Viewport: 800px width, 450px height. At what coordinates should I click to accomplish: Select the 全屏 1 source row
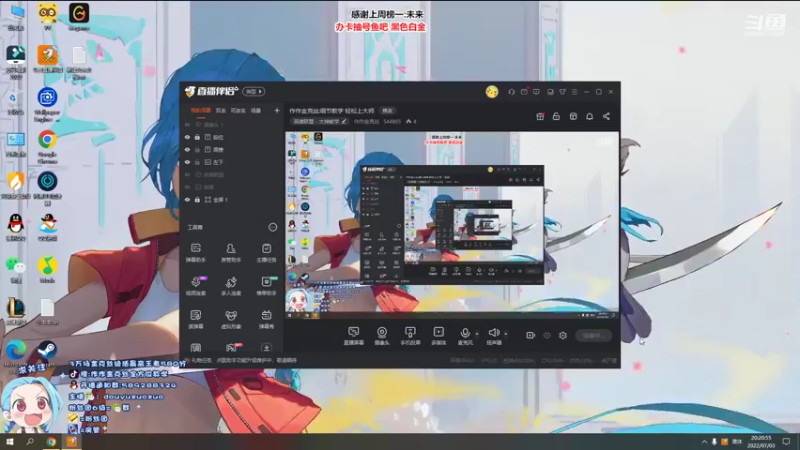(232, 199)
